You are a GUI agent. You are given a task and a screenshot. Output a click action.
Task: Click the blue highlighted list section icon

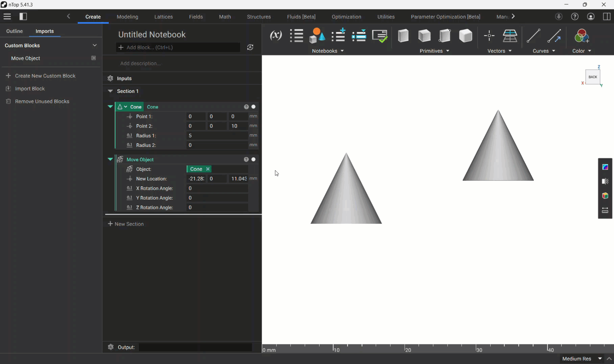coord(359,35)
